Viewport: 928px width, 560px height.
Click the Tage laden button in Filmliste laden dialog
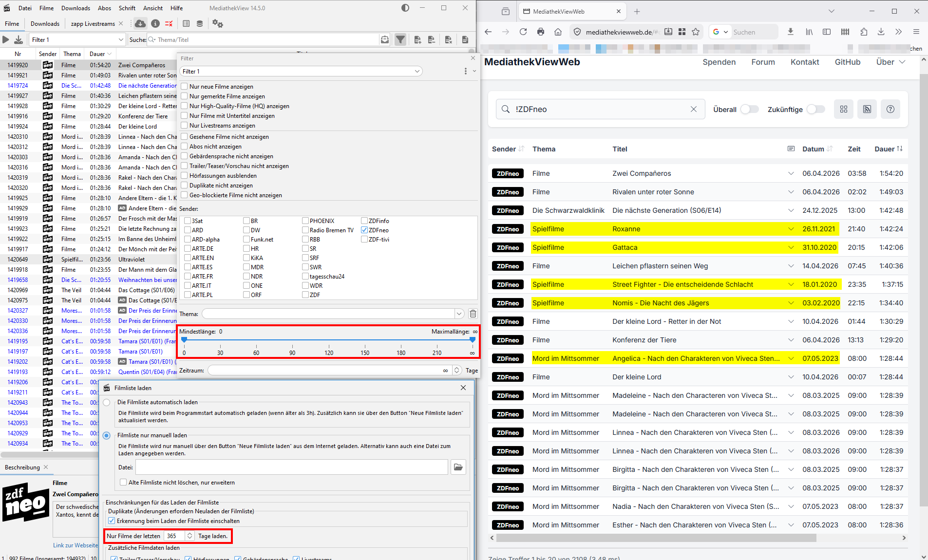[212, 536]
